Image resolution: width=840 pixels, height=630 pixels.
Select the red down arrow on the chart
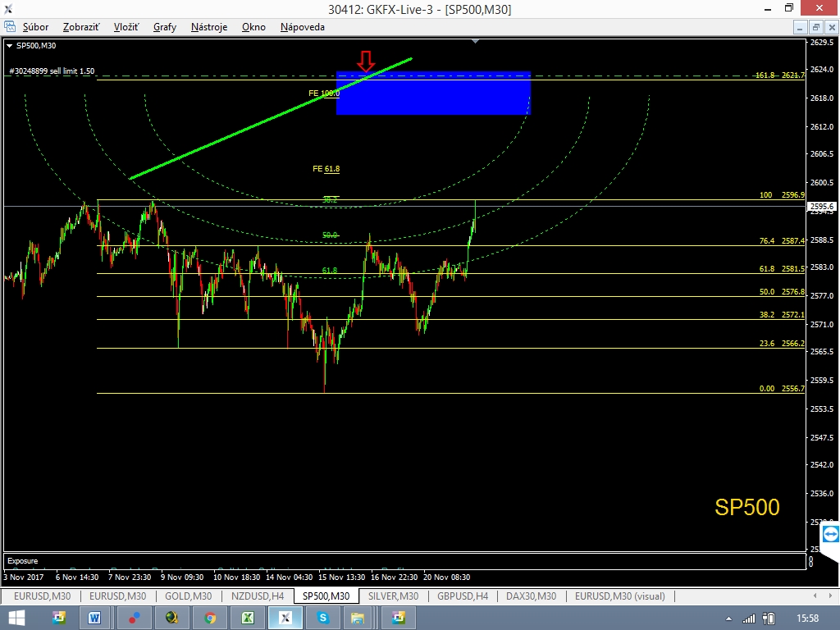[366, 60]
